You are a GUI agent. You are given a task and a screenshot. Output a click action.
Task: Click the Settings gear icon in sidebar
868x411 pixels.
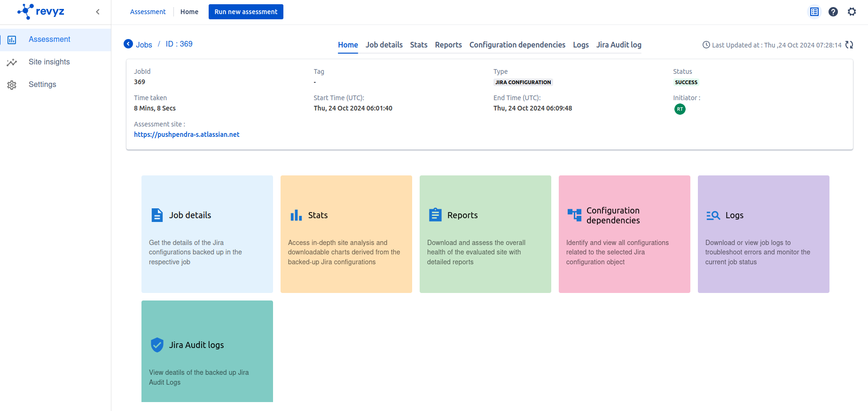[12, 85]
